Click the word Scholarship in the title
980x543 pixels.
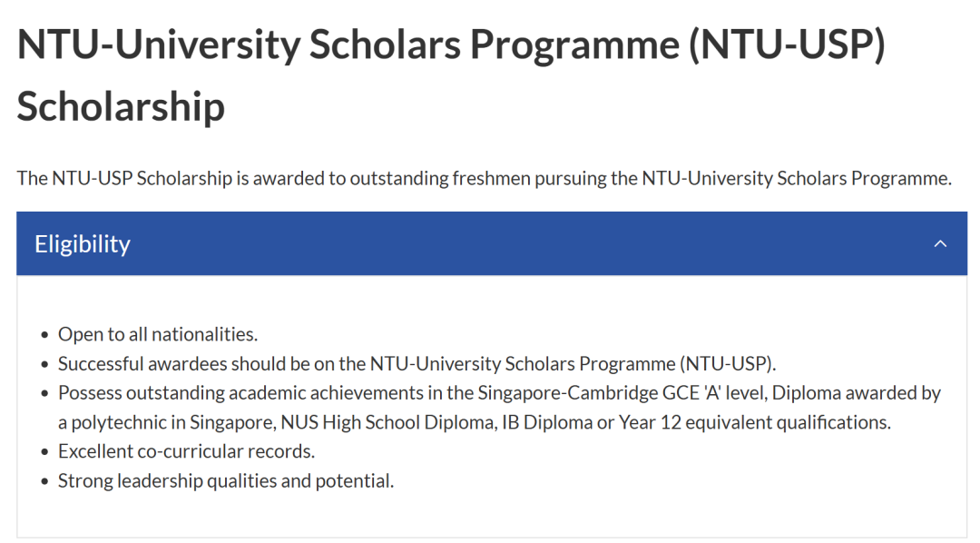click(121, 106)
